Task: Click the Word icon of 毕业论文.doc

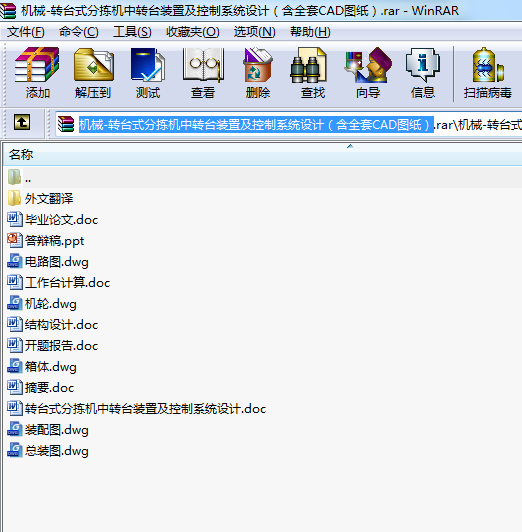Action: point(15,219)
